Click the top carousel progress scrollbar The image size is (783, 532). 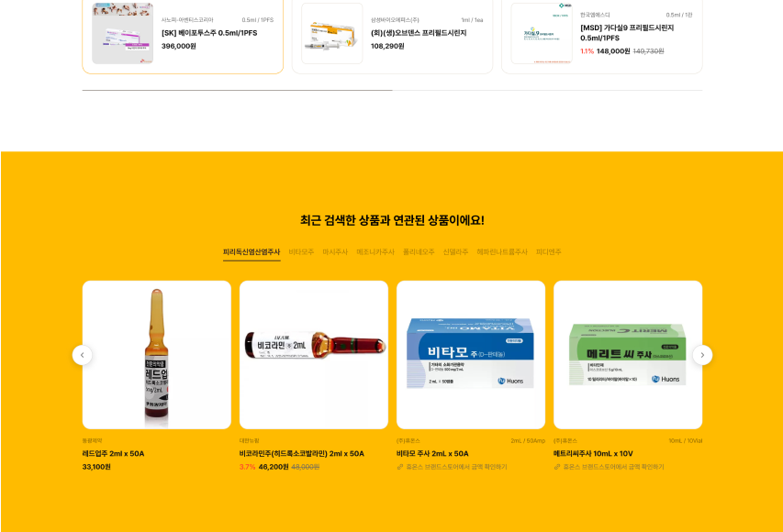(x=392, y=90)
